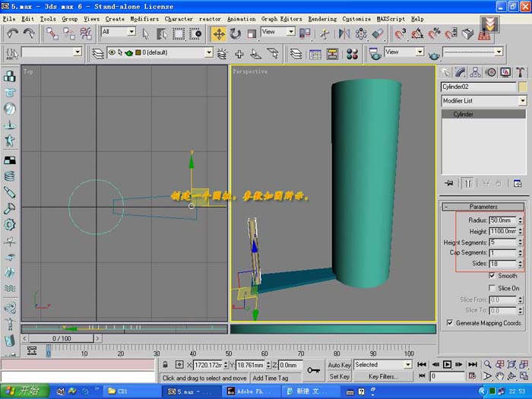Toggle Generate Mapping Coords checkbox

point(450,323)
